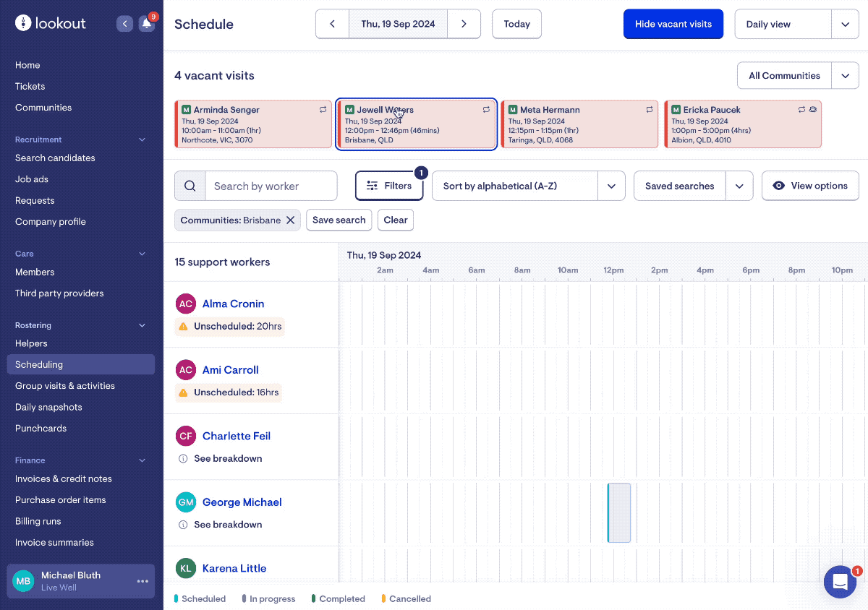Image resolution: width=868 pixels, height=610 pixels.
Task: Open the notifications bell icon
Action: click(147, 24)
